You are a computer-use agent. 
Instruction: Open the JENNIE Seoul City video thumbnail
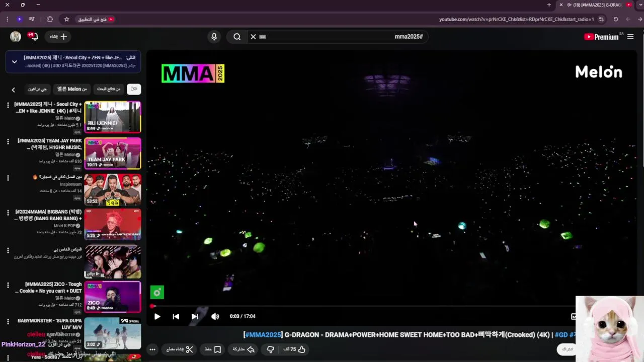coord(113,117)
